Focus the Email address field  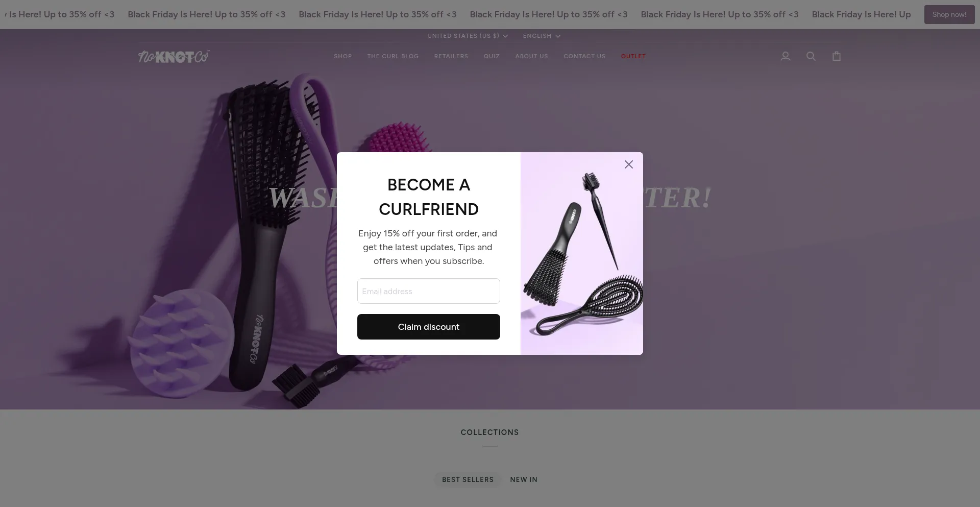pos(429,291)
